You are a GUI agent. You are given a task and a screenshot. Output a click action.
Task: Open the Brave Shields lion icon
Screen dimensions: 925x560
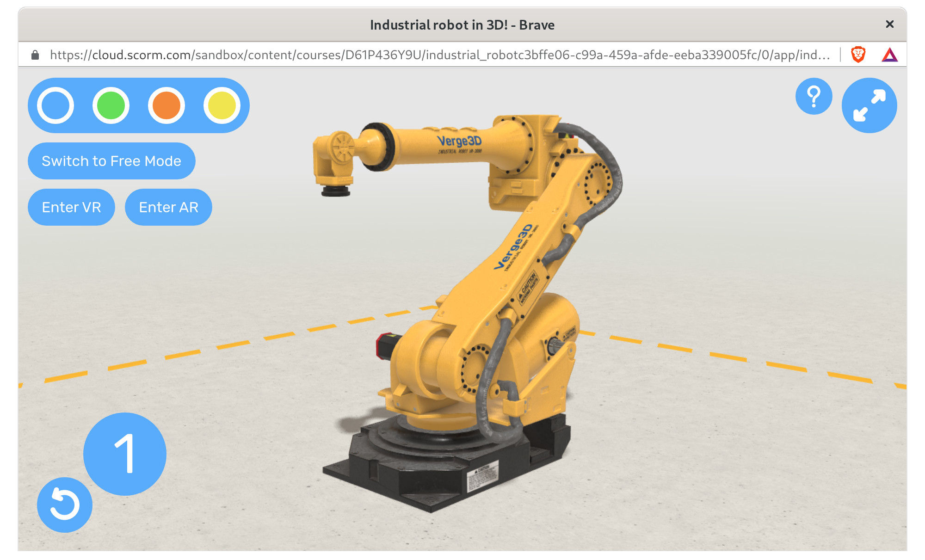(858, 55)
